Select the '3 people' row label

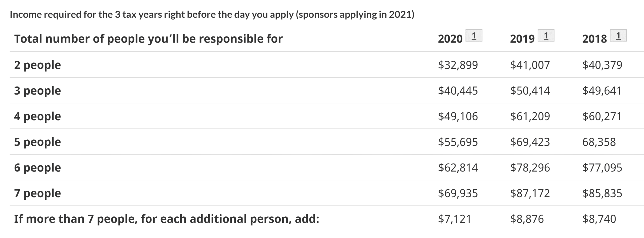(37, 91)
